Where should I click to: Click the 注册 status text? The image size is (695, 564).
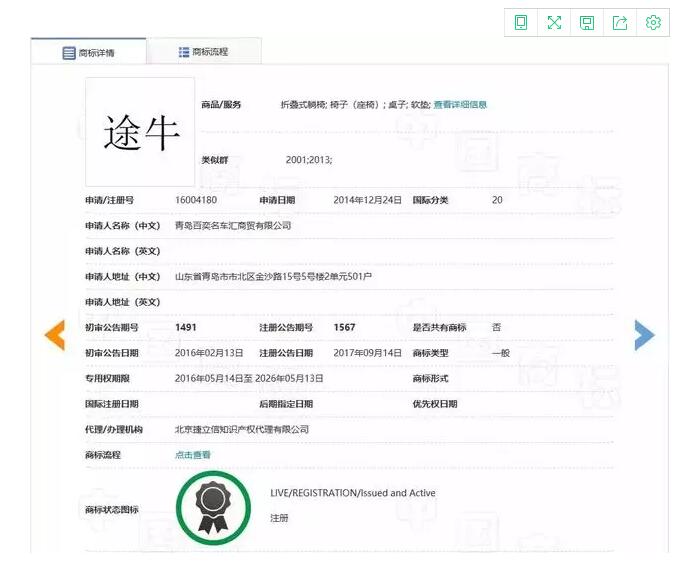coord(279,518)
